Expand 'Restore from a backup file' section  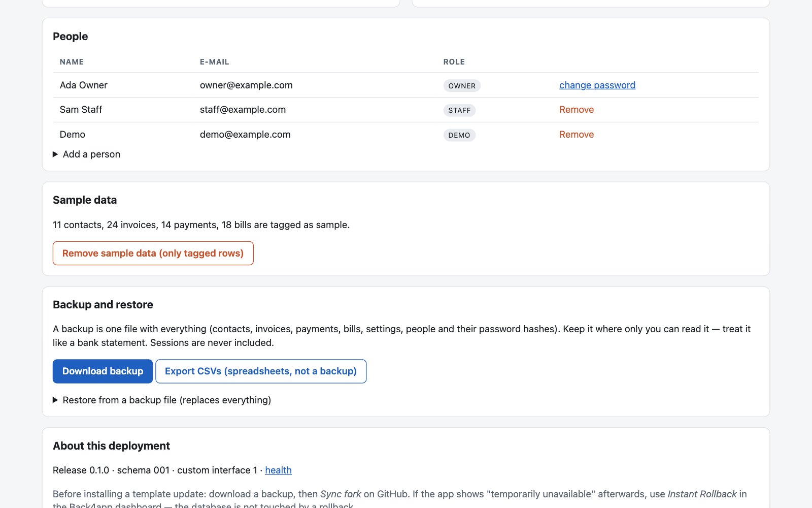[x=162, y=400]
